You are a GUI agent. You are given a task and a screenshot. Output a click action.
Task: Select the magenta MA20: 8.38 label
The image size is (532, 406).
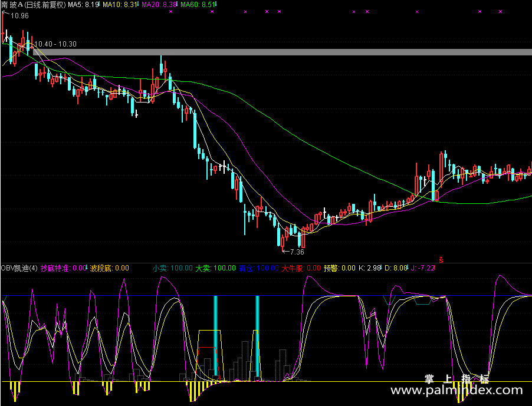pos(159,4)
